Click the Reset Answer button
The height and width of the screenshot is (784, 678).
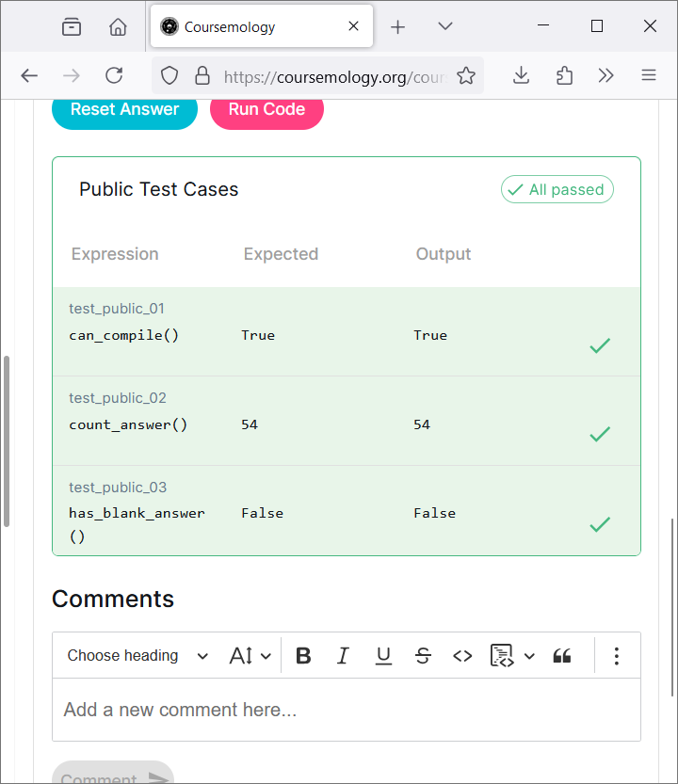pyautogui.click(x=124, y=109)
